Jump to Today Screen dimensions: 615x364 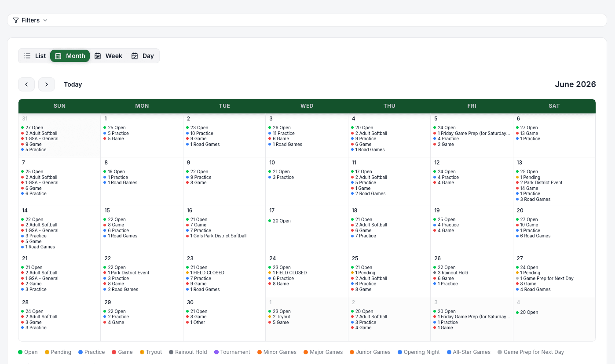73,84
